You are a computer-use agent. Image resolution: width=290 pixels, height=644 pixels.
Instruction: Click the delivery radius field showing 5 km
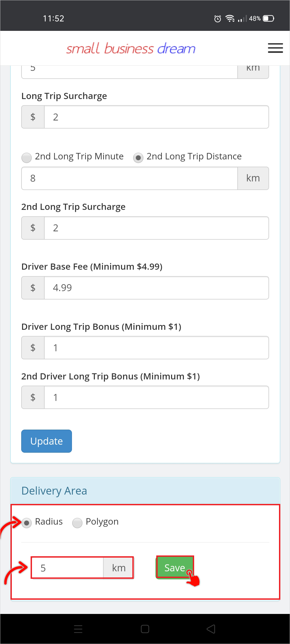point(67,567)
